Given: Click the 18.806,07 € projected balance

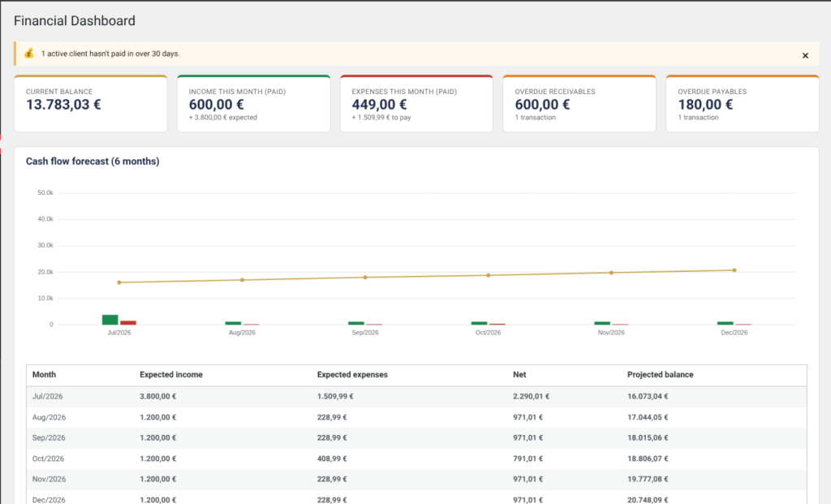Looking at the screenshot, I should [648, 459].
